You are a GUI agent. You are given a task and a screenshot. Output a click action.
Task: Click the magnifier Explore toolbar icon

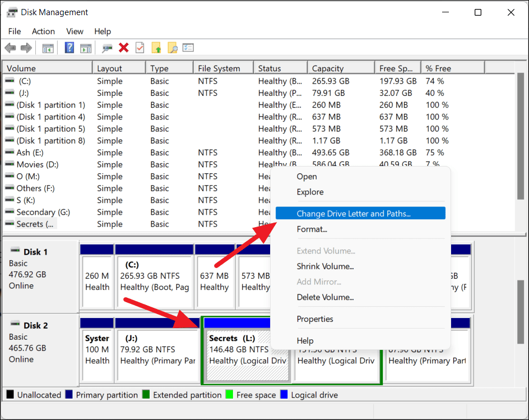[x=173, y=48]
